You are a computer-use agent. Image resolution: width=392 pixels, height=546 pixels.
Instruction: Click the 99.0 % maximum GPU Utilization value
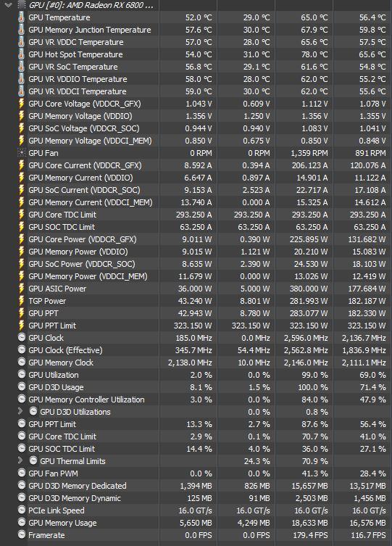pyautogui.click(x=316, y=375)
